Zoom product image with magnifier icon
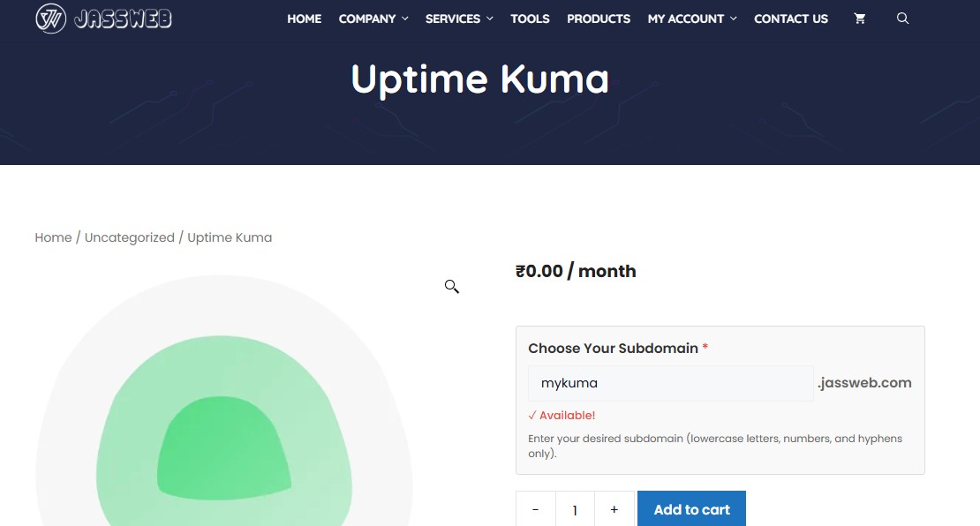 pyautogui.click(x=452, y=287)
